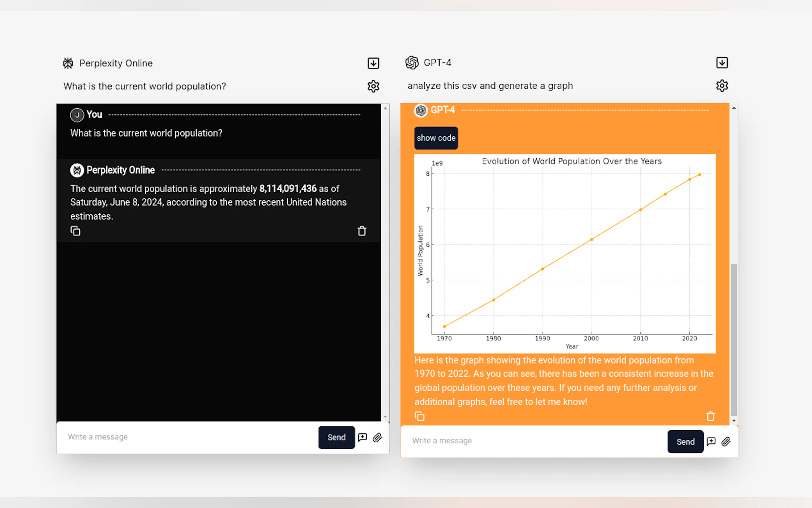812x508 pixels.
Task: Focus the Perplexity message input field
Action: pyautogui.click(x=188, y=437)
